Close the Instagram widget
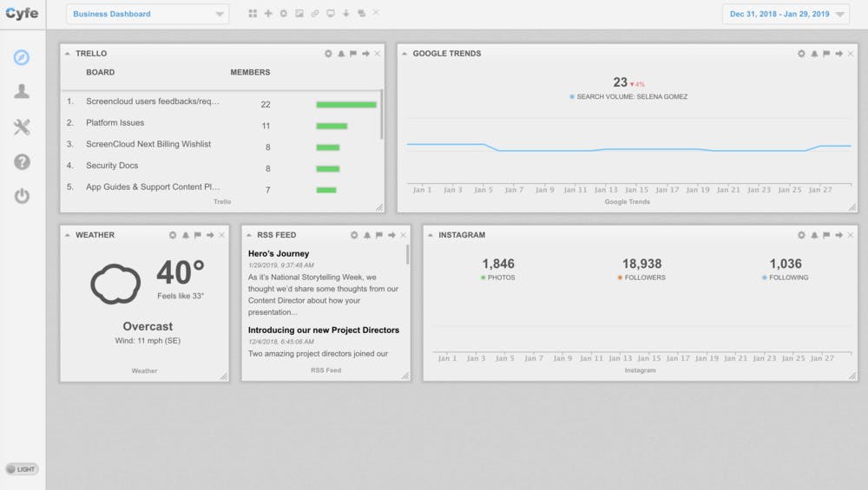The height and width of the screenshot is (490, 868). [851, 235]
